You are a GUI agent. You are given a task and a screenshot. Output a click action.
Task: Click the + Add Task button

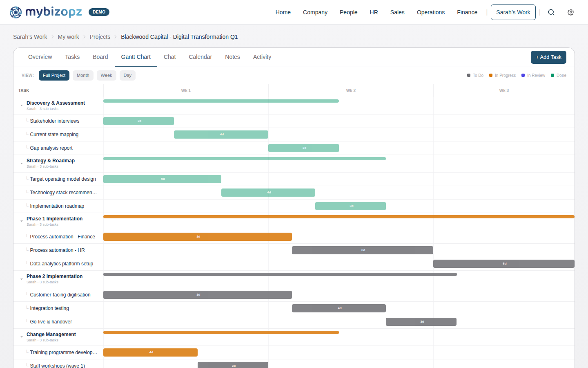click(x=548, y=57)
